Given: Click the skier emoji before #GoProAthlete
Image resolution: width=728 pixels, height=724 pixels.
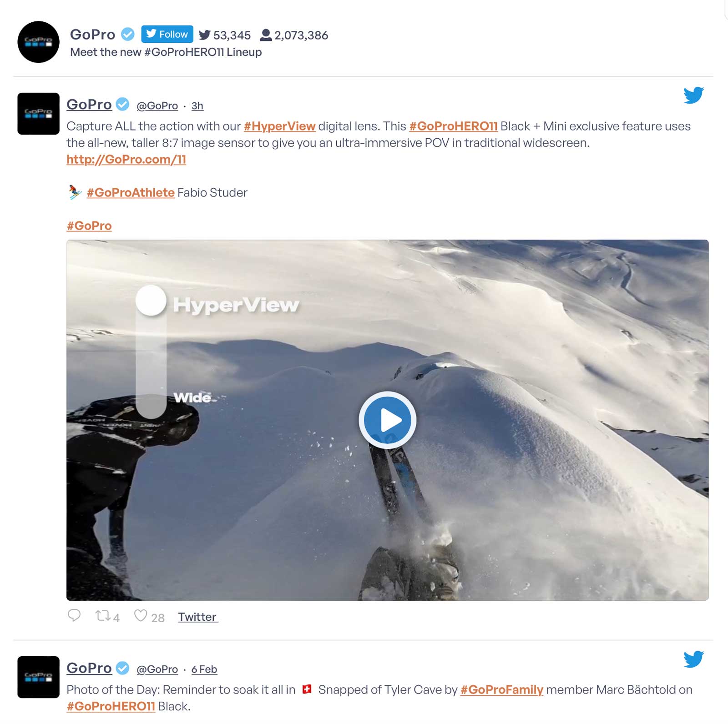Looking at the screenshot, I should [75, 192].
